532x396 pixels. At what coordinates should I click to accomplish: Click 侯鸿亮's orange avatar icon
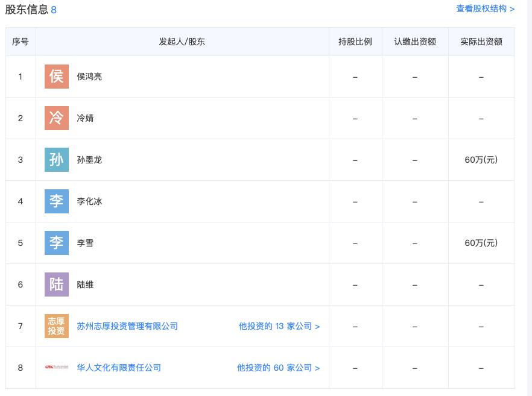pos(56,76)
